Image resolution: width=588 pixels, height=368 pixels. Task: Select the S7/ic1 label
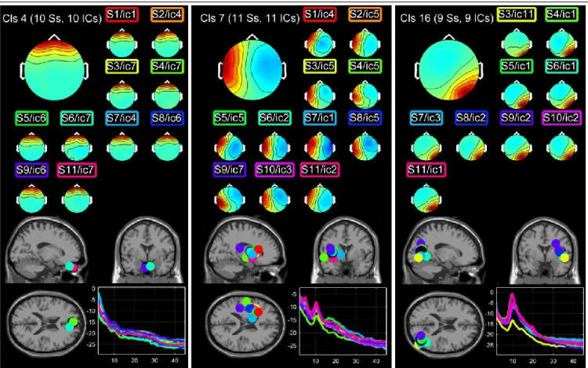pos(320,118)
